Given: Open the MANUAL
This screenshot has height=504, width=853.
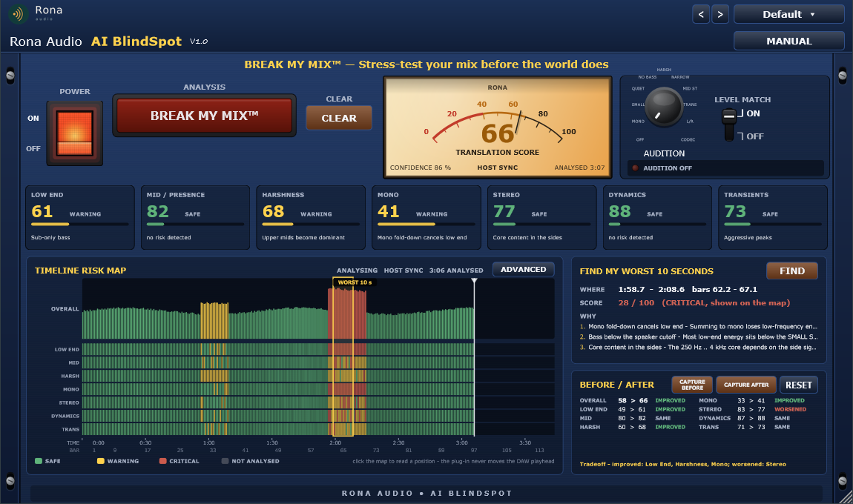Looking at the screenshot, I should click(788, 42).
